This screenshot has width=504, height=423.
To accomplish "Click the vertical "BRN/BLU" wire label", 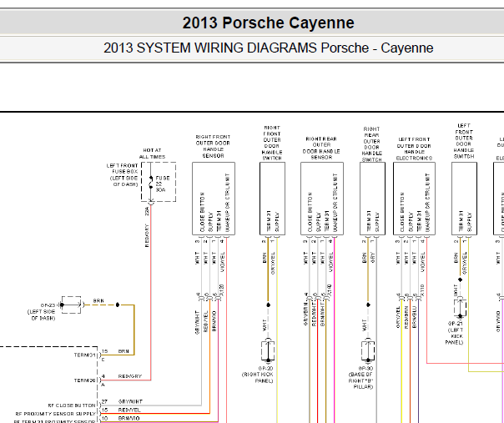I will [x=415, y=318].
